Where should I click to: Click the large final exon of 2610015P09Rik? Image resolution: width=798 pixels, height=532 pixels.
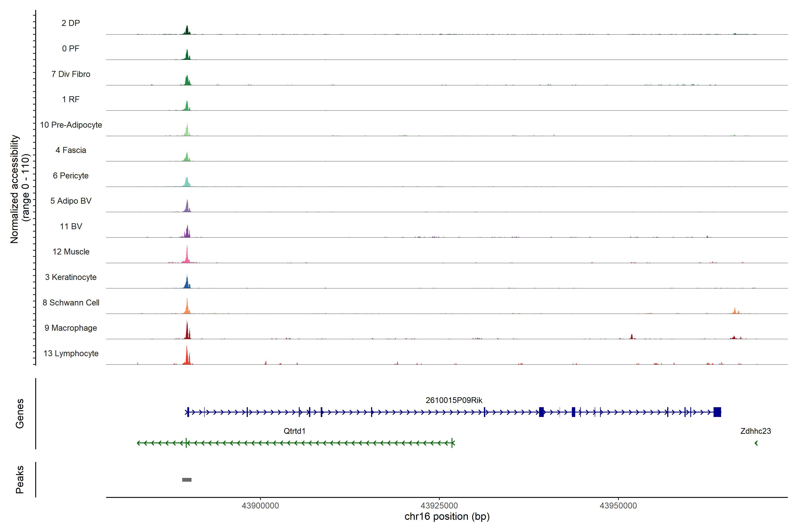click(717, 412)
